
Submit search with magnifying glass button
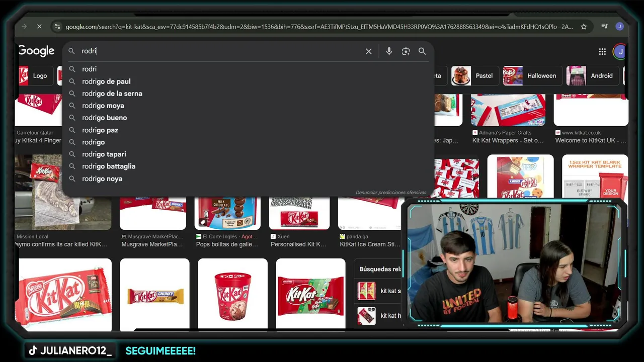[422, 51]
